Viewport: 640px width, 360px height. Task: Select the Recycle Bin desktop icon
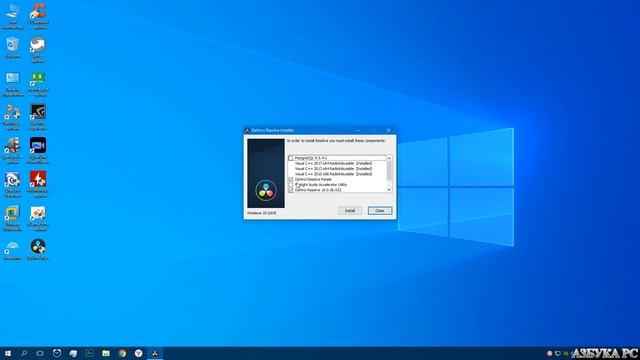pos(12,48)
